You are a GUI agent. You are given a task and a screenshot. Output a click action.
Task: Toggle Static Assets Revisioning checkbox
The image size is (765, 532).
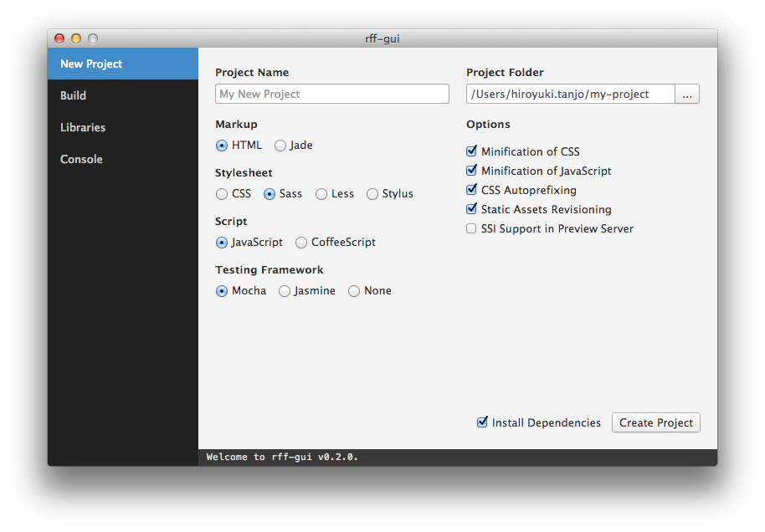(471, 209)
